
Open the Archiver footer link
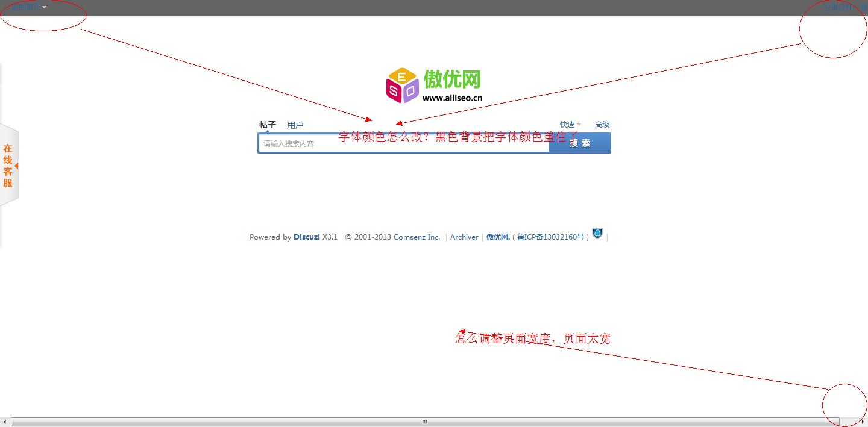click(x=464, y=237)
